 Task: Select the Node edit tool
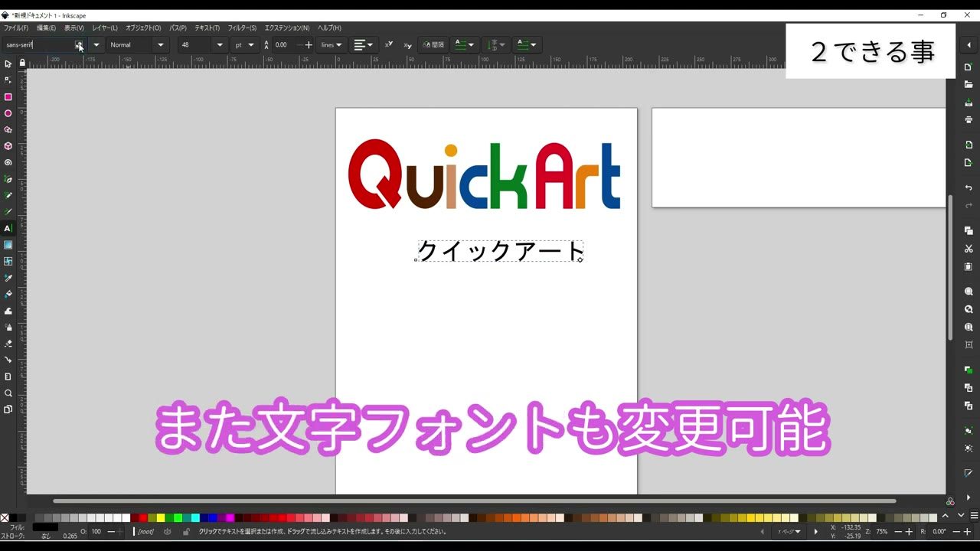[8, 80]
